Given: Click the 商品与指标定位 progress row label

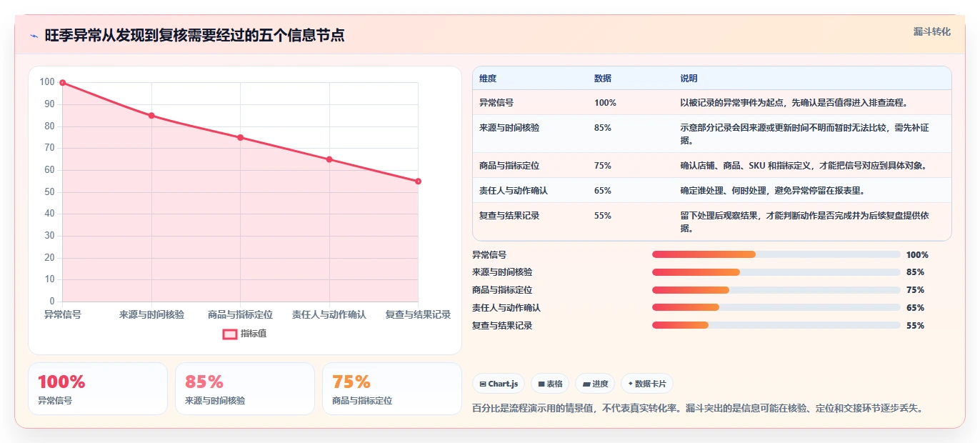Looking at the screenshot, I should (x=502, y=290).
